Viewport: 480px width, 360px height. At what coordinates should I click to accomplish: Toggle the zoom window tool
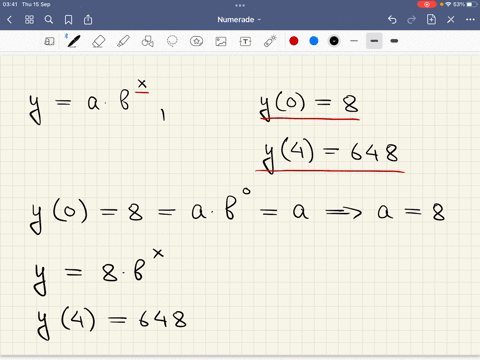pos(49,41)
